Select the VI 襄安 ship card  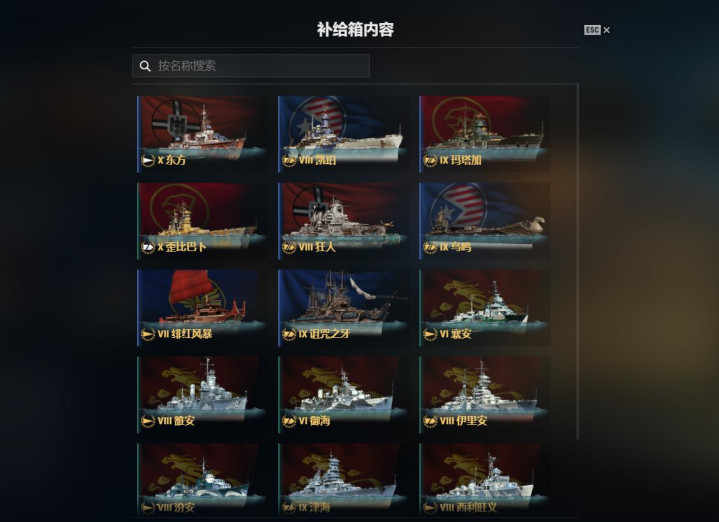pos(485,307)
